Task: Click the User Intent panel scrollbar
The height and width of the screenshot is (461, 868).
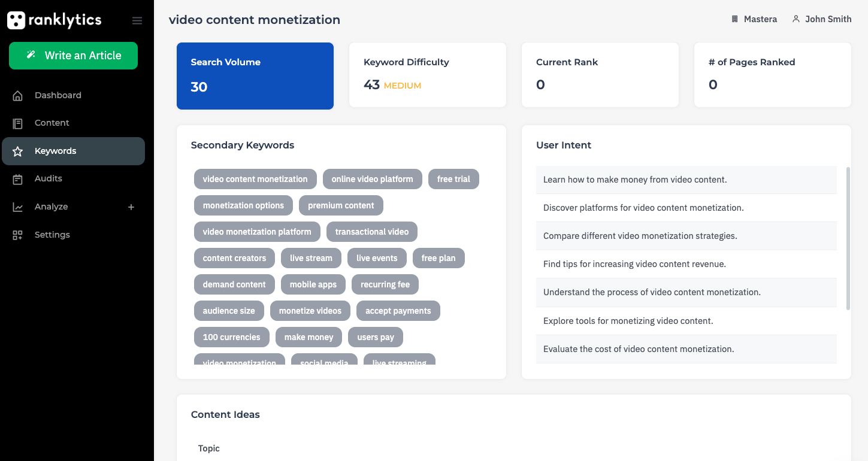Action: 848,238
